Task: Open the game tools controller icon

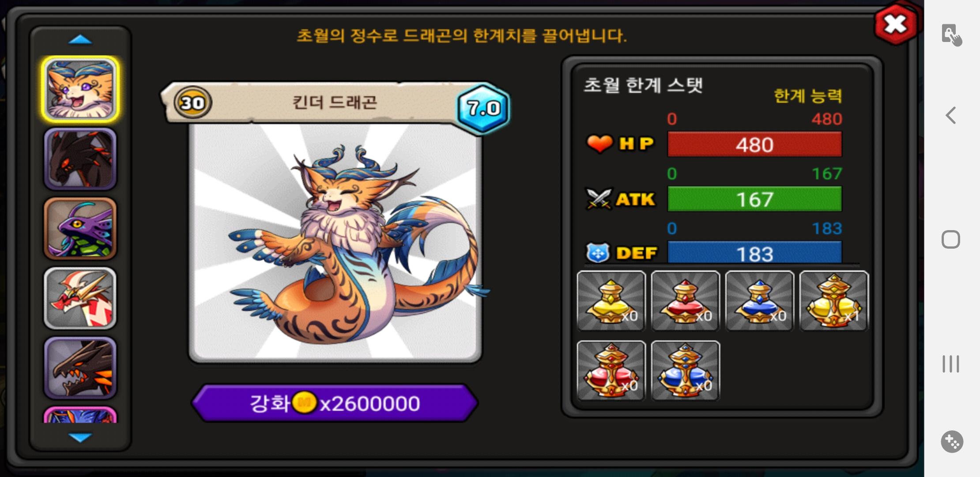Action: pyautogui.click(x=952, y=442)
